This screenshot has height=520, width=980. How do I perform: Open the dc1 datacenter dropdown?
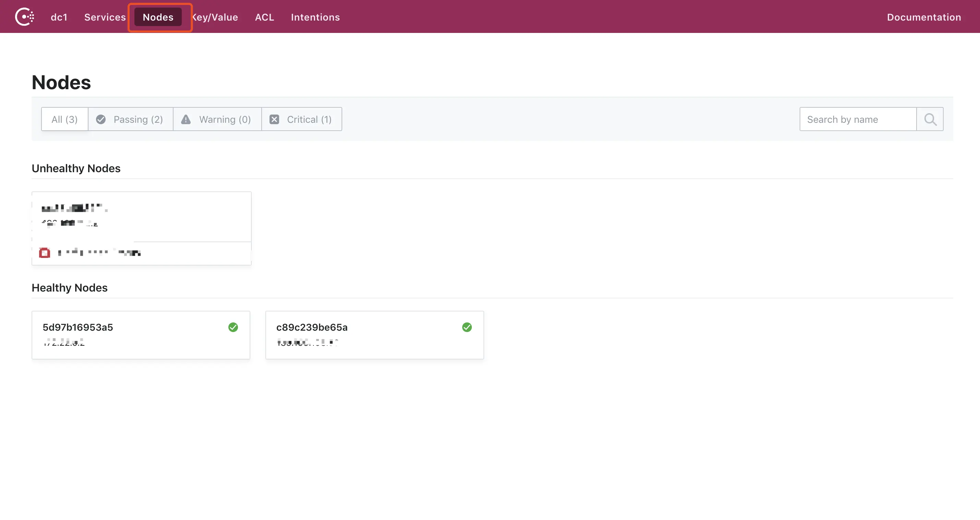[59, 17]
